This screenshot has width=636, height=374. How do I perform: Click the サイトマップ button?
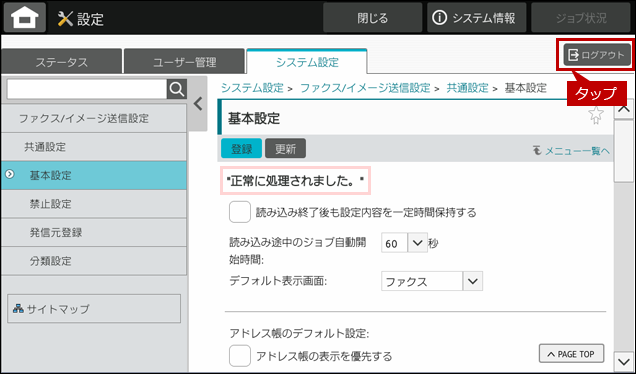point(94,309)
